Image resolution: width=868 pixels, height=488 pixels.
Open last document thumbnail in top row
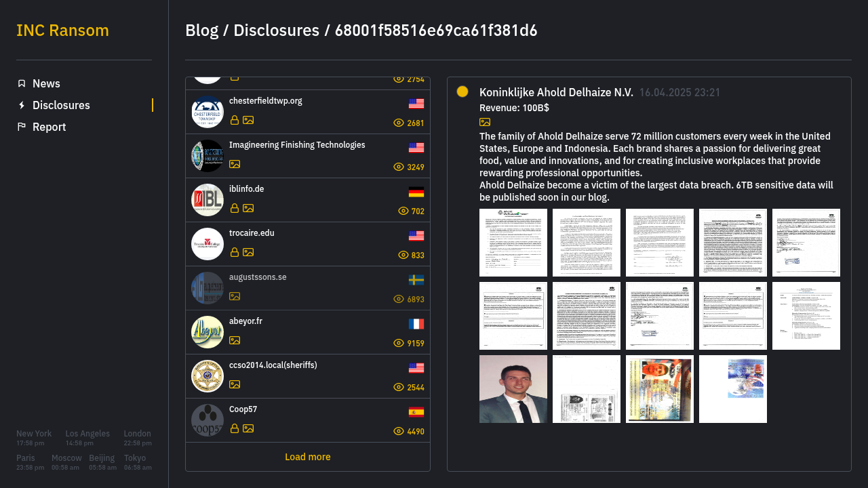click(x=806, y=243)
